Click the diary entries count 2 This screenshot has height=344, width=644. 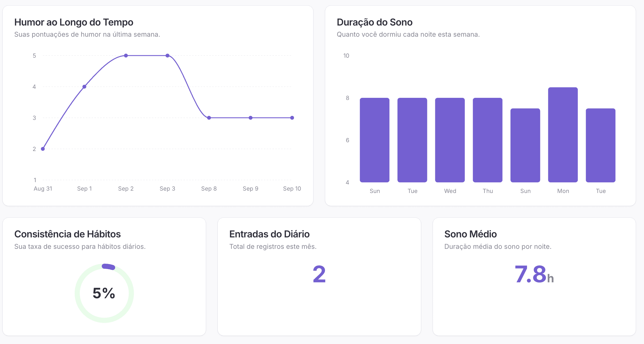319,274
